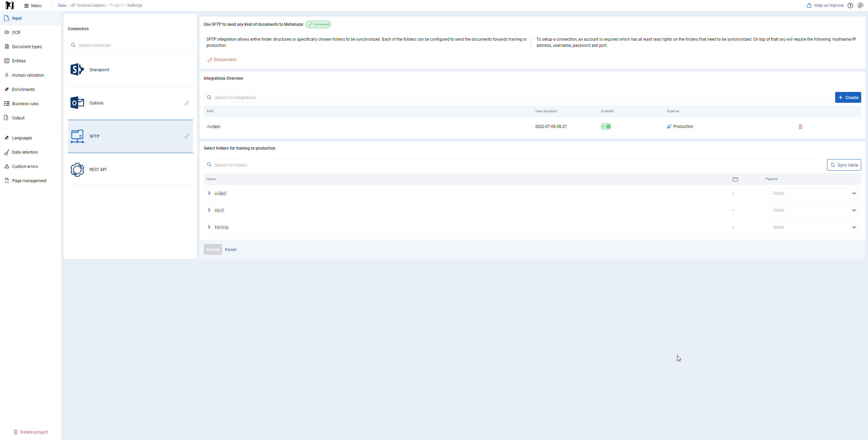Open Page management section

pyautogui.click(x=31, y=181)
